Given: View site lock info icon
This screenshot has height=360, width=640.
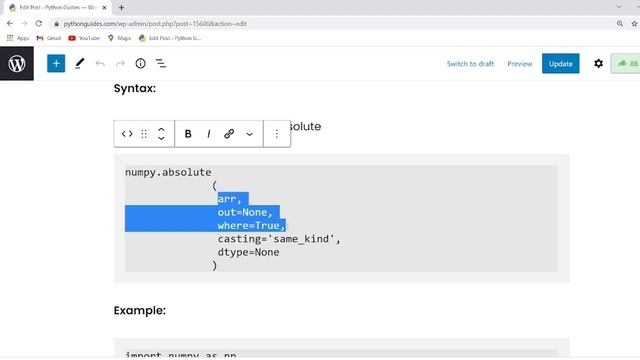Looking at the screenshot, I should tap(57, 24).
